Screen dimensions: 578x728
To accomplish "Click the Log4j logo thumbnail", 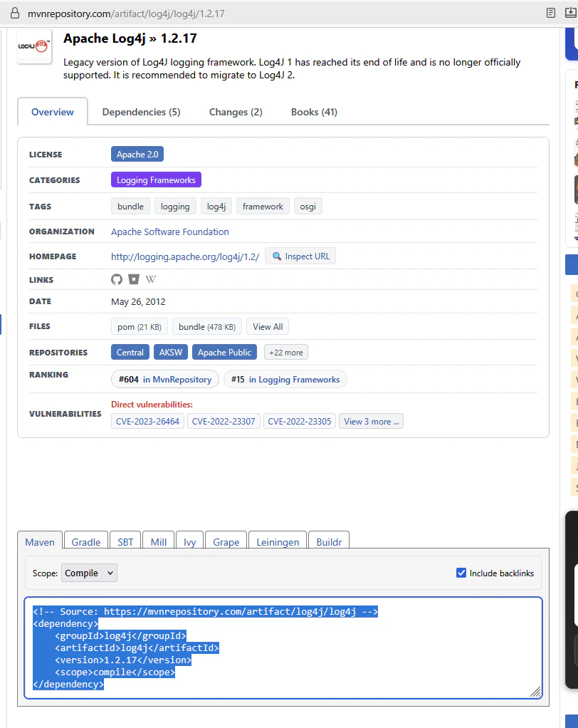I will point(34,46).
